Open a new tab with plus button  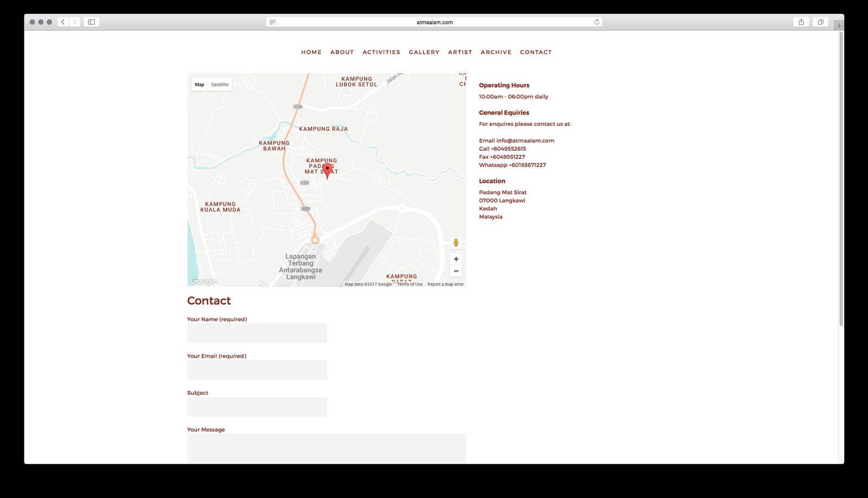839,25
